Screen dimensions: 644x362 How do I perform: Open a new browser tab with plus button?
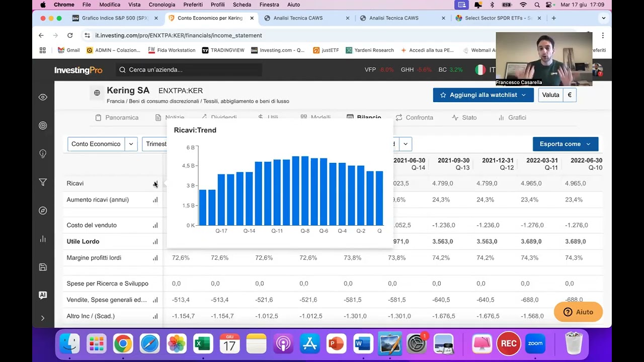point(554,18)
